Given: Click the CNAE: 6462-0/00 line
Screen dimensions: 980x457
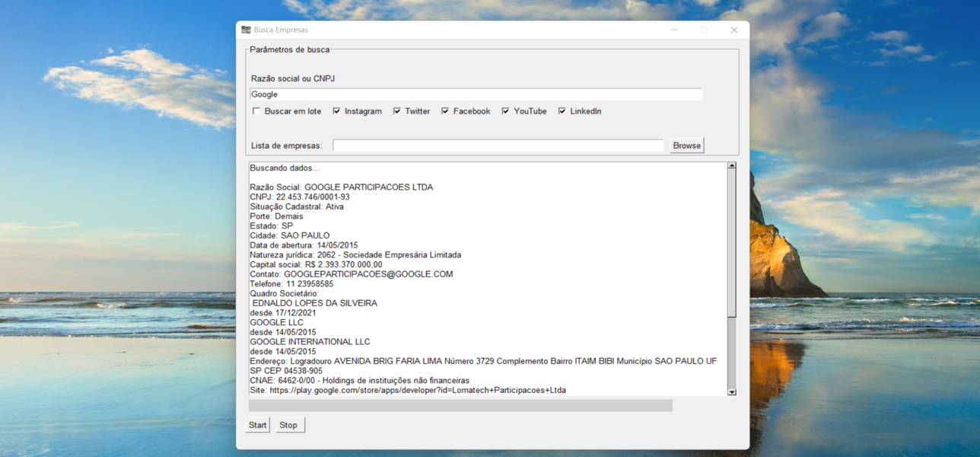Looking at the screenshot, I should [360, 381].
